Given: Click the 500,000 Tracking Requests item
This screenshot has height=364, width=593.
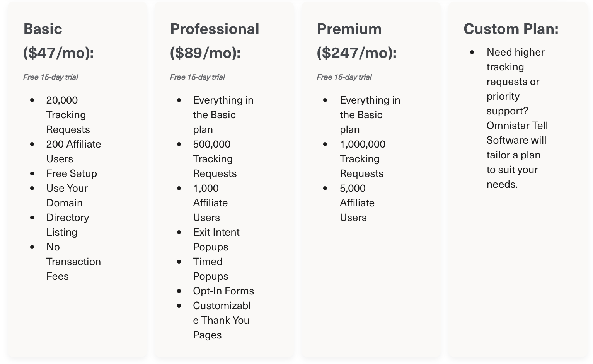Looking at the screenshot, I should [x=215, y=159].
